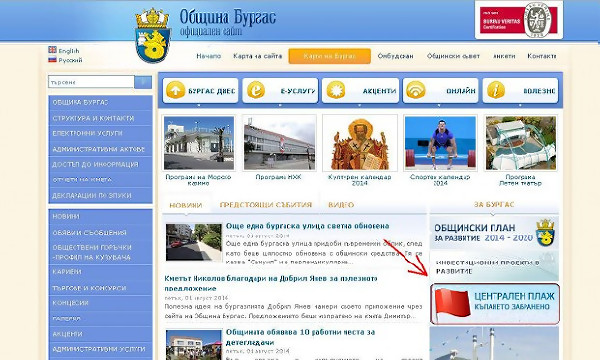Open the Bureau Veritas certification badge
The width and height of the screenshot is (600, 360).
(x=518, y=20)
